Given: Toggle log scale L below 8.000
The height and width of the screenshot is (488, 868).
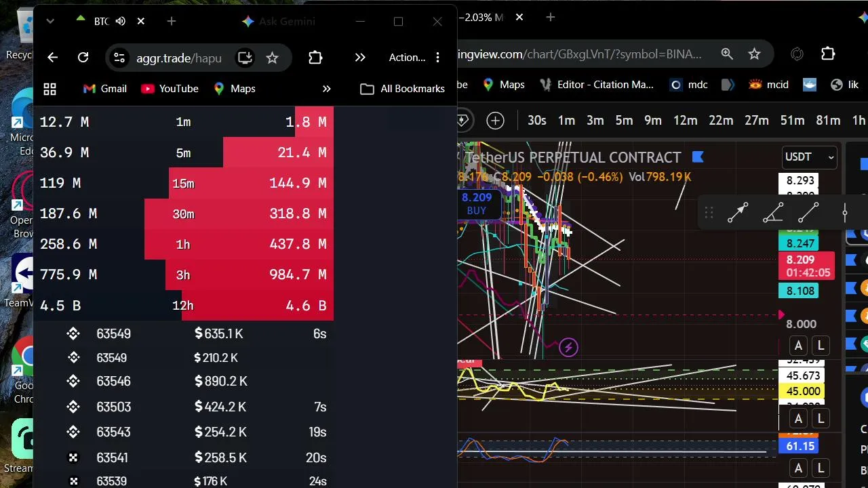Looking at the screenshot, I should (821, 346).
